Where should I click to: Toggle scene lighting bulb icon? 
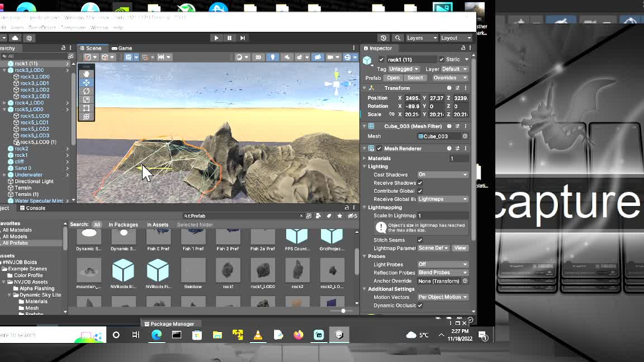272,58
